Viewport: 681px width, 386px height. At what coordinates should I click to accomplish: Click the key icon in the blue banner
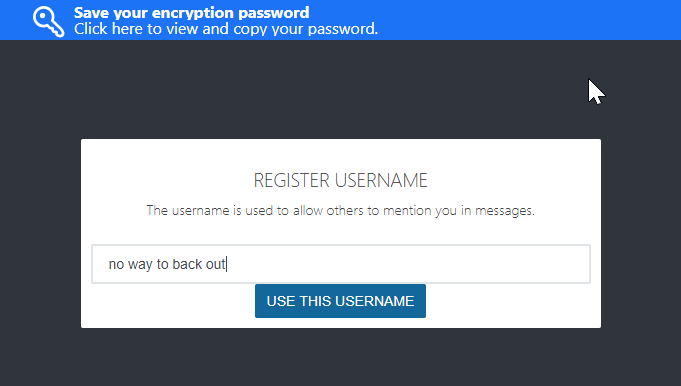coord(49,22)
